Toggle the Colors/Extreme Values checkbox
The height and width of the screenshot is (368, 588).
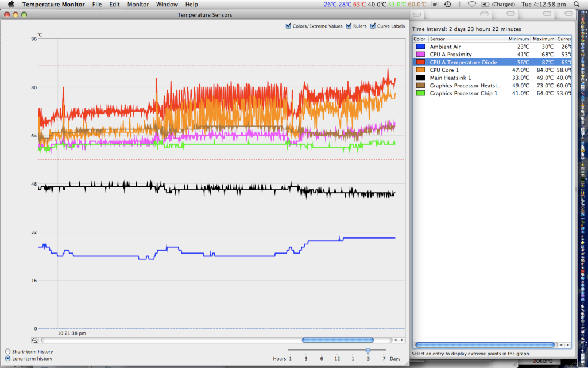pyautogui.click(x=289, y=26)
